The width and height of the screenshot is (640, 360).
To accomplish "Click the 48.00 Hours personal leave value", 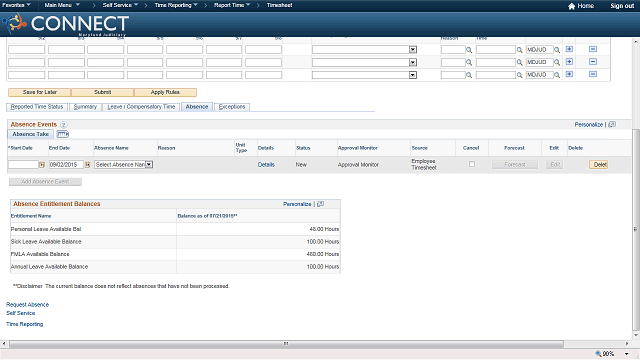I will tap(324, 229).
